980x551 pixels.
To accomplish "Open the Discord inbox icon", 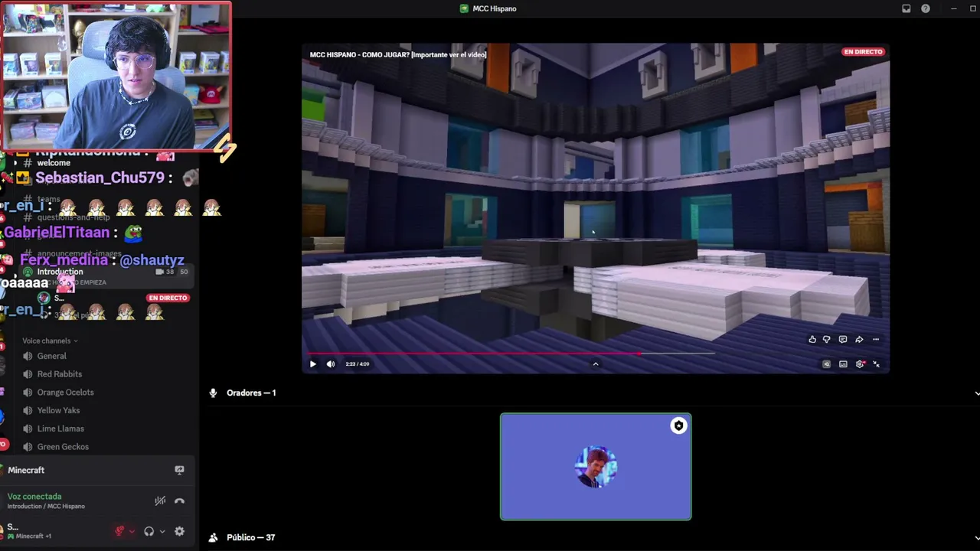I will [x=906, y=8].
